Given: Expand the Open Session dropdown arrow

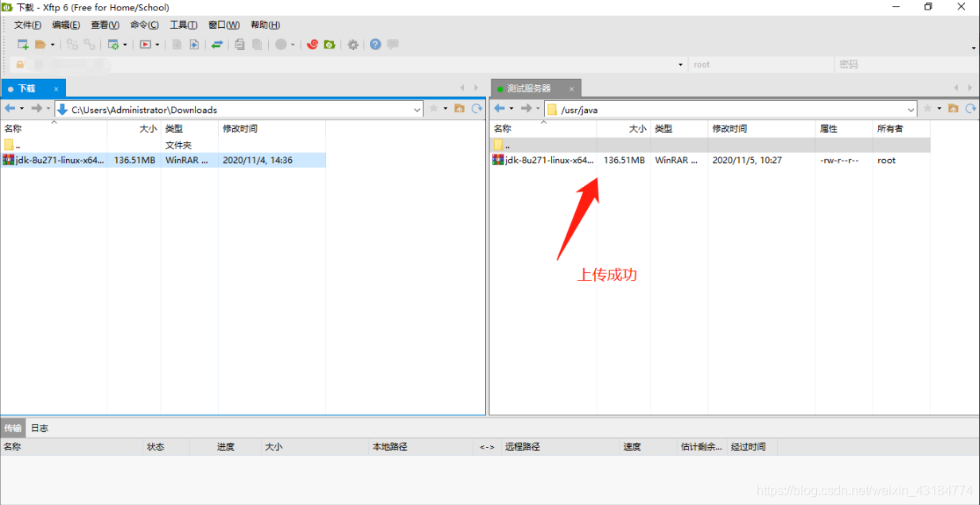Looking at the screenshot, I should pyautogui.click(x=52, y=45).
